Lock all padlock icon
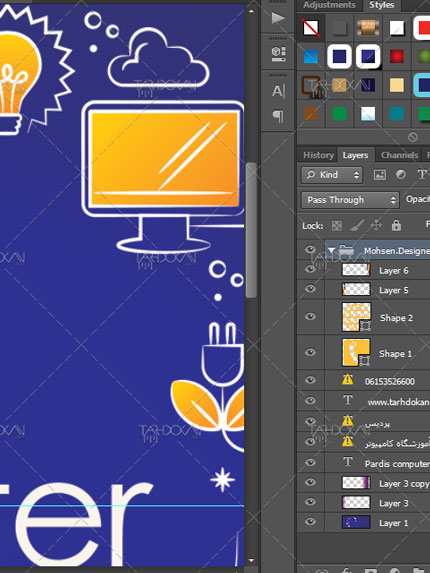The height and width of the screenshot is (573, 430). [x=396, y=225]
